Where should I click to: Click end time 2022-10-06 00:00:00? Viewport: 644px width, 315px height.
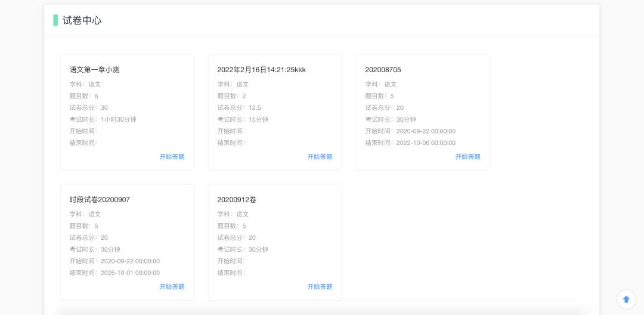[x=426, y=143]
